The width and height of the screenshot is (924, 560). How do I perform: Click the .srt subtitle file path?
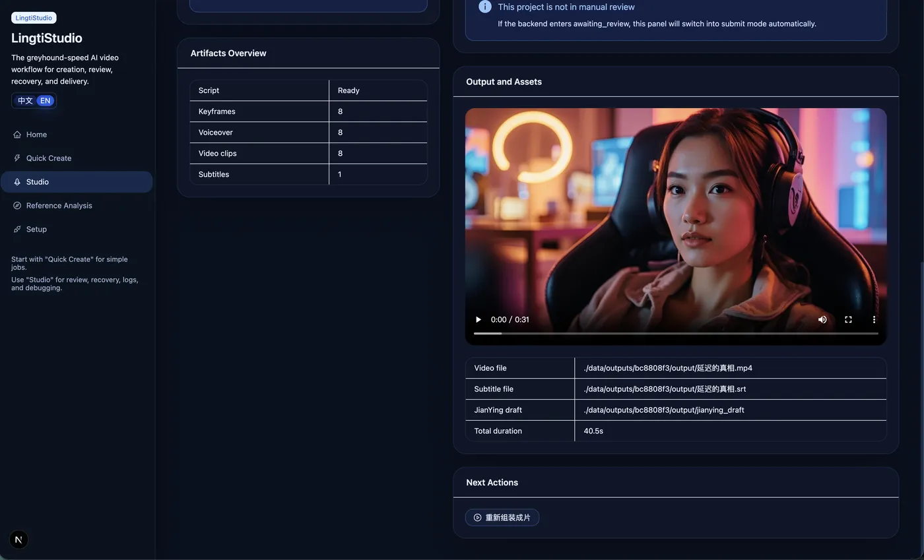(x=665, y=389)
